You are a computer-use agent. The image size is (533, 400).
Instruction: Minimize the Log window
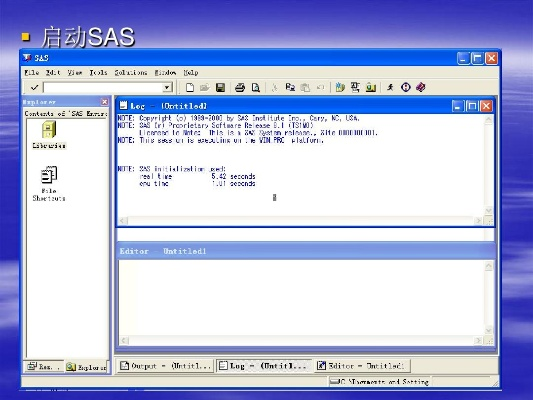pyautogui.click(x=458, y=106)
